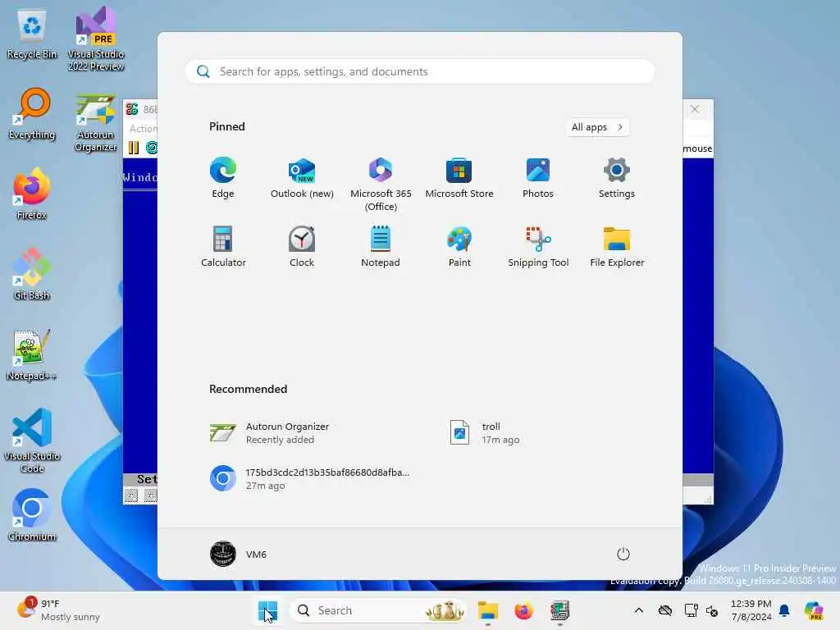Select Visual Studio 2022 Preview desktop shortcut
The height and width of the screenshot is (630, 840).
96,39
